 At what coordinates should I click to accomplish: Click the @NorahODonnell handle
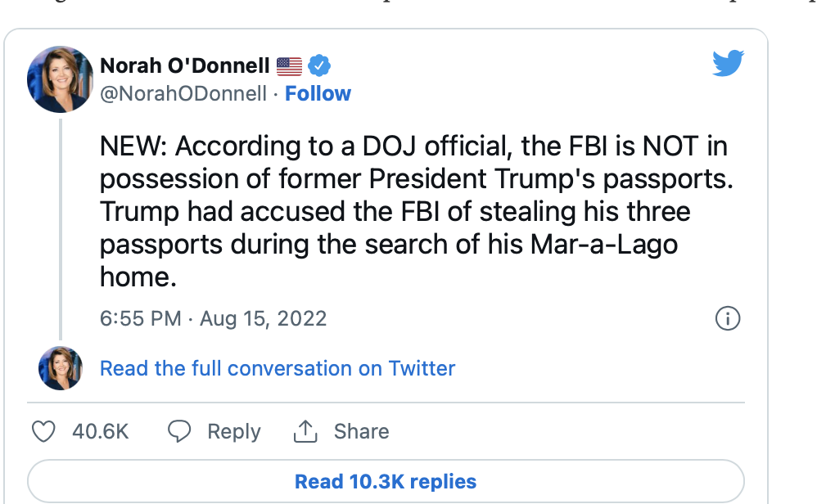tap(183, 94)
